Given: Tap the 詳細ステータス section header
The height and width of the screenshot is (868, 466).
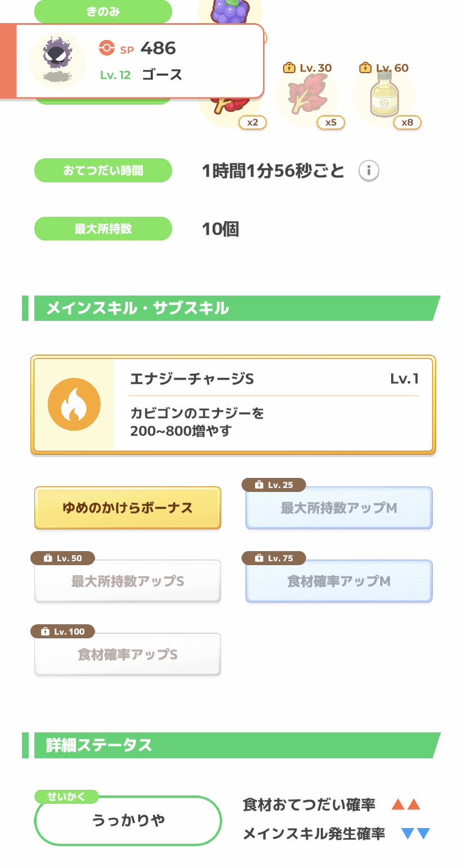Looking at the screenshot, I should click(231, 745).
